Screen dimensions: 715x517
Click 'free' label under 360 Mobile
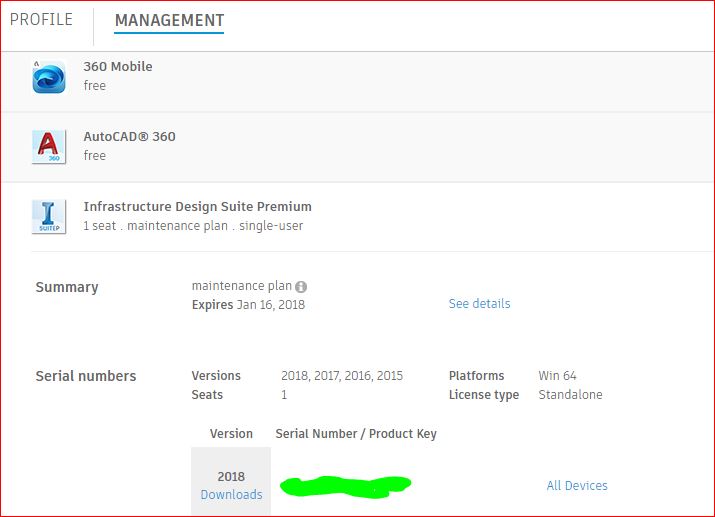click(x=94, y=86)
